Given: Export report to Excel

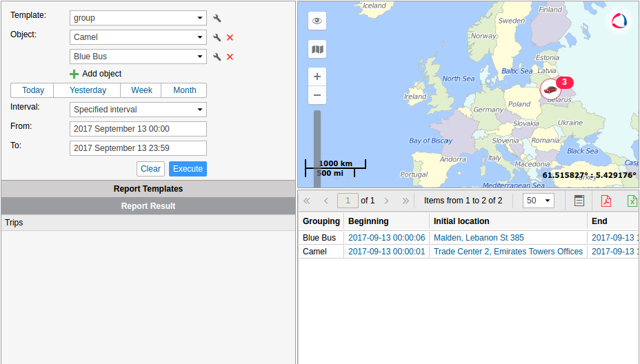Looking at the screenshot, I should pyautogui.click(x=632, y=201).
